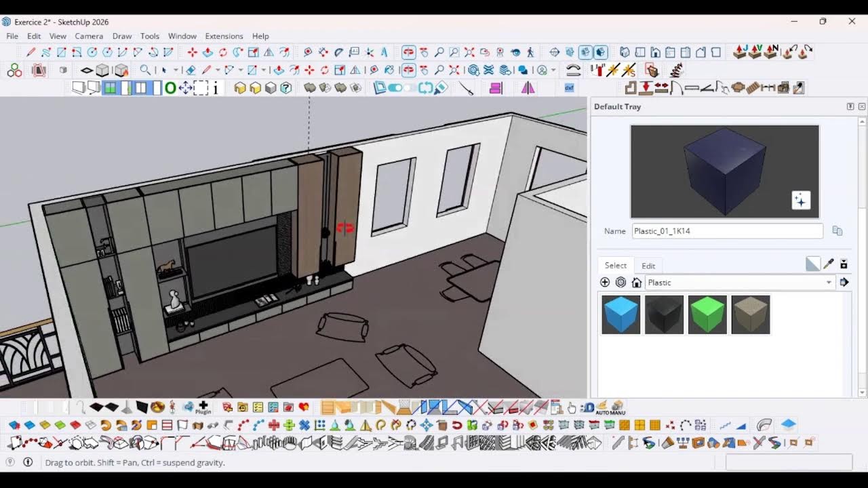
Task: Click the green O icon
Action: (x=170, y=87)
